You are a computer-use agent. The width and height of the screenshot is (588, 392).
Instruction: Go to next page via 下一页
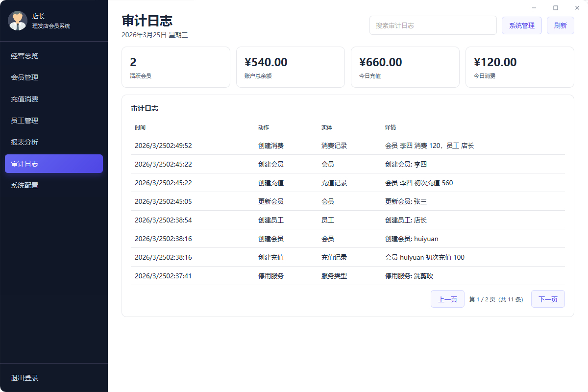coord(547,298)
